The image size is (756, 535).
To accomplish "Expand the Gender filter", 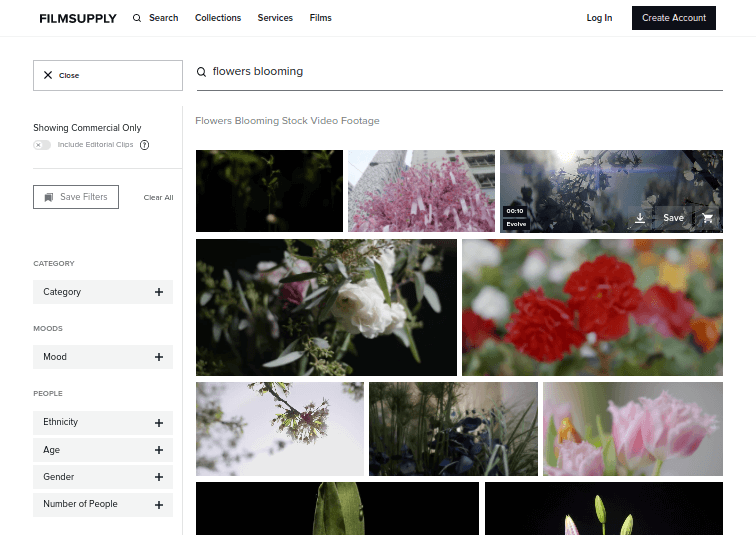I will click(x=103, y=477).
